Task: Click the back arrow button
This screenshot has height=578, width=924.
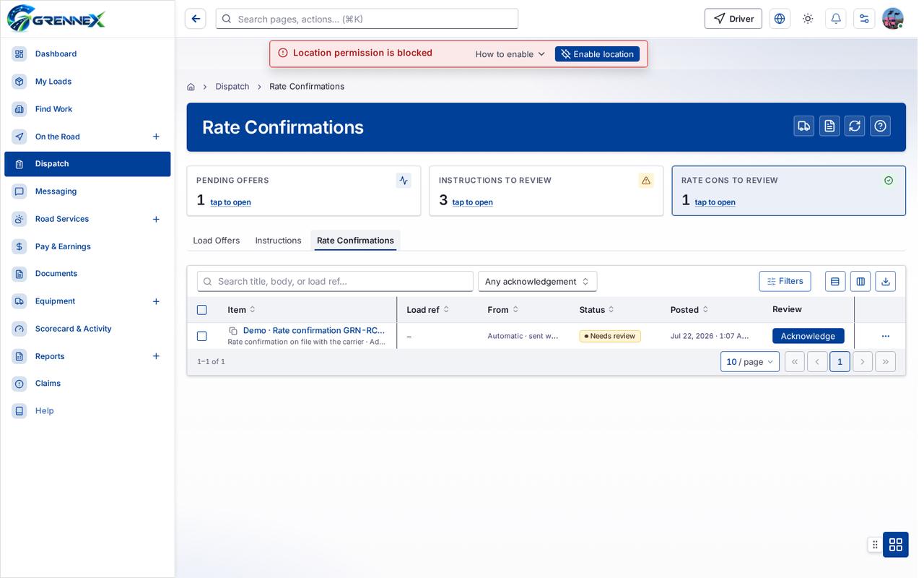Action: 195,19
